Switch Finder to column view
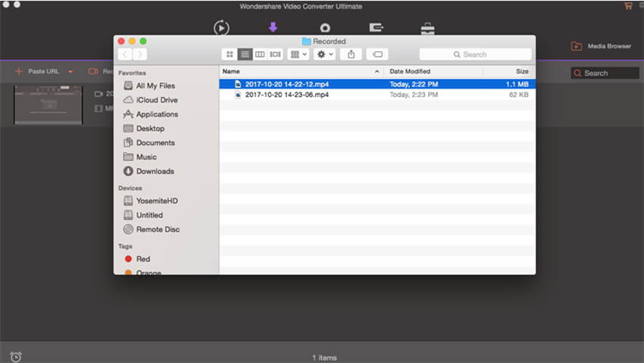Viewport: 644px width, 363px height. point(260,55)
